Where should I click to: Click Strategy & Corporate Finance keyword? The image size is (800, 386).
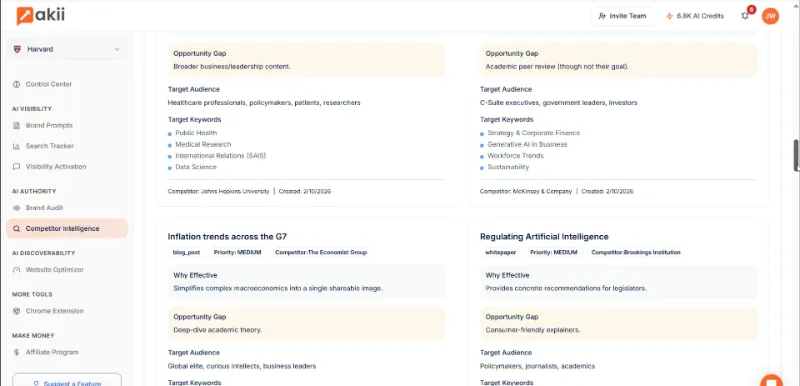[x=534, y=133]
